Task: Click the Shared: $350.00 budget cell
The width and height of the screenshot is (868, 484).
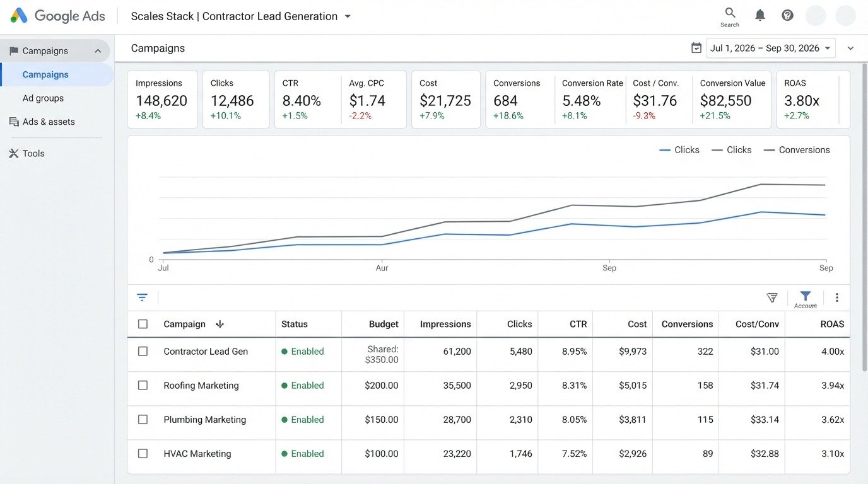Action: 382,354
